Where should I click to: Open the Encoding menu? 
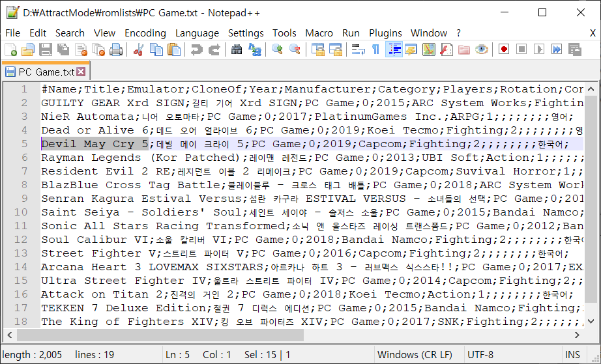tap(145, 33)
